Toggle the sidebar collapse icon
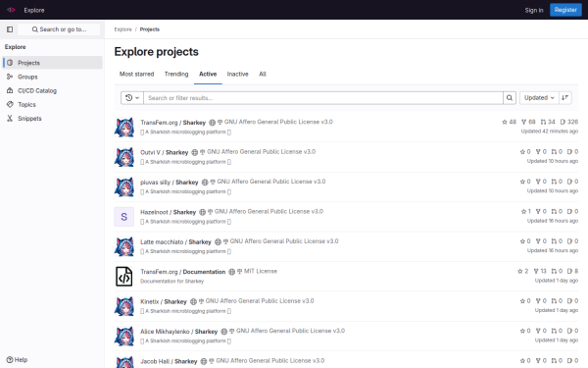The height and width of the screenshot is (368, 588). (10, 29)
